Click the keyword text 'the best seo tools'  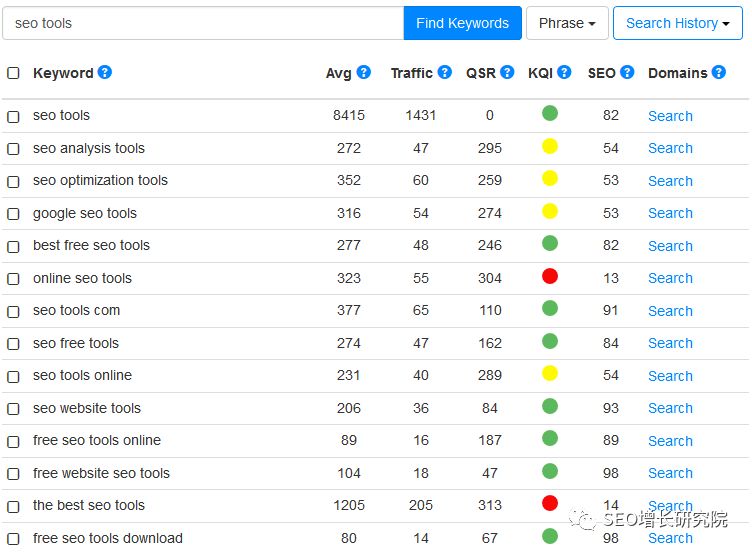click(89, 505)
